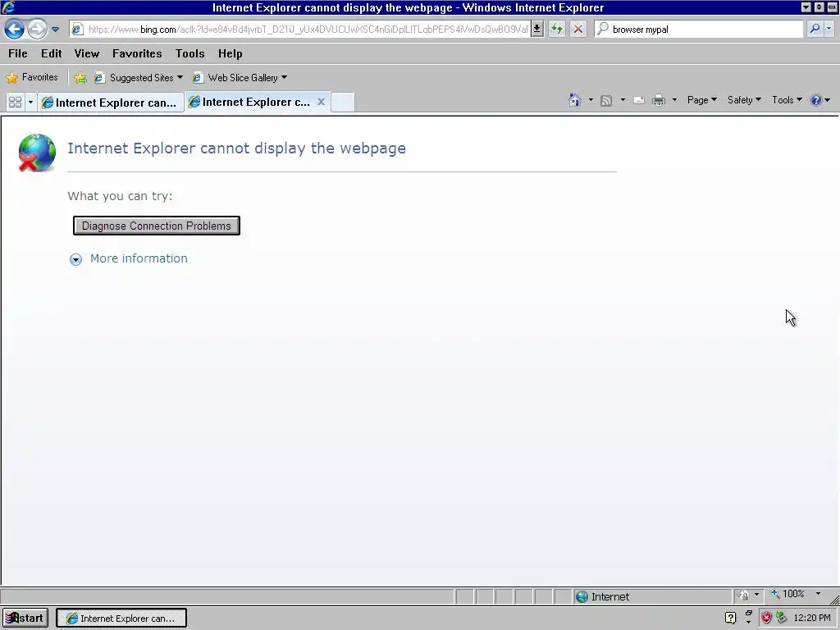
Task: Click Add to Favorites Bar icon
Action: pyautogui.click(x=80, y=78)
